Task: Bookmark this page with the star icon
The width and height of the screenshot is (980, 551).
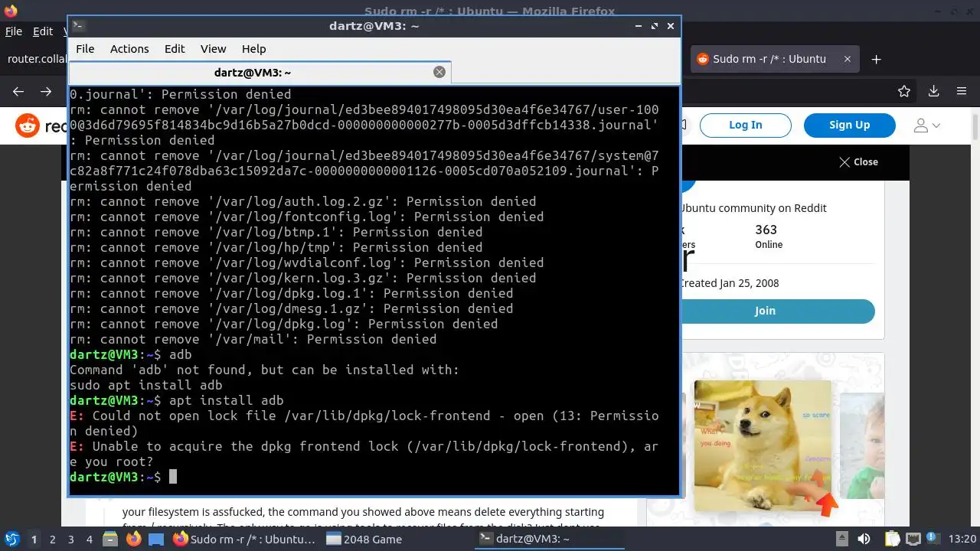Action: (x=904, y=91)
